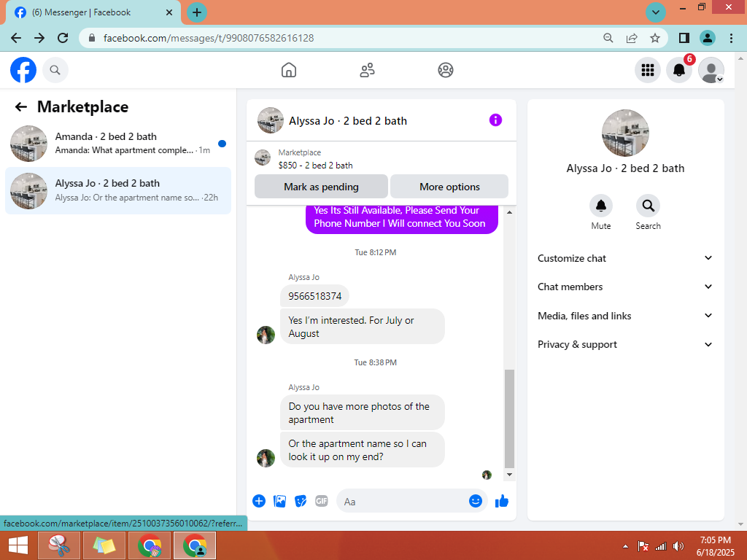Screen dimensions: 747x560
Task: Click Alyssa Jo's avatar beside the last message
Action: point(266,458)
